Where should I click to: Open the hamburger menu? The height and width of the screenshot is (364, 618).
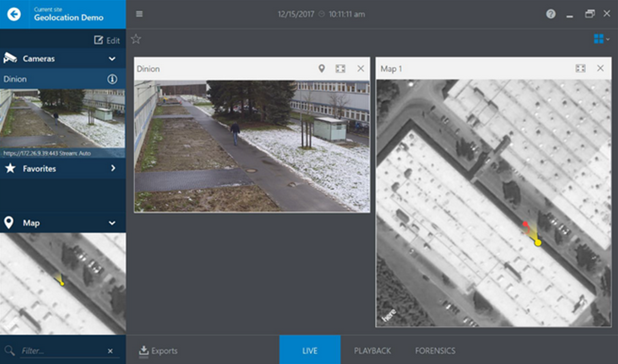click(x=139, y=14)
